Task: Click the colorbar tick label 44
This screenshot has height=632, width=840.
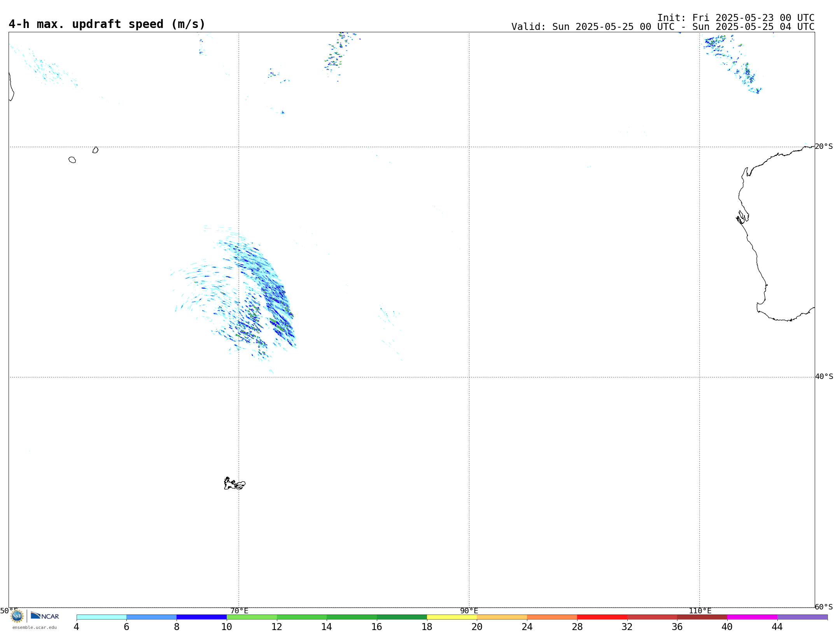Action: click(777, 627)
